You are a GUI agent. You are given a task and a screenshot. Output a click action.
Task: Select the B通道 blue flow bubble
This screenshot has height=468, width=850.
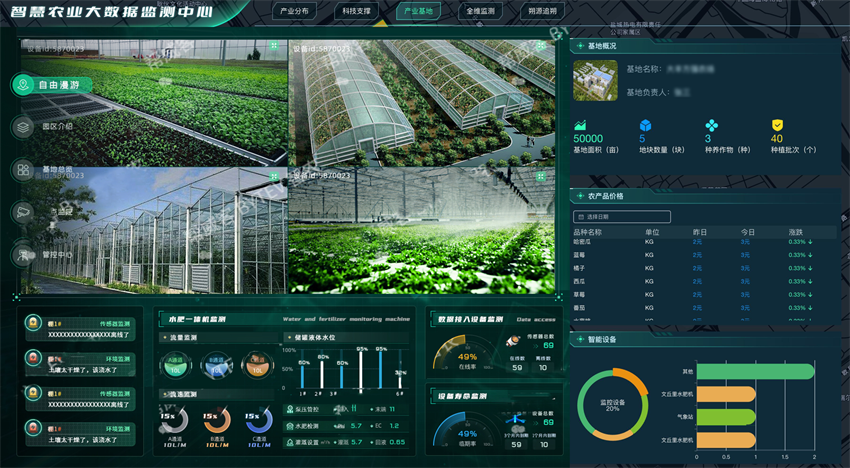click(216, 365)
